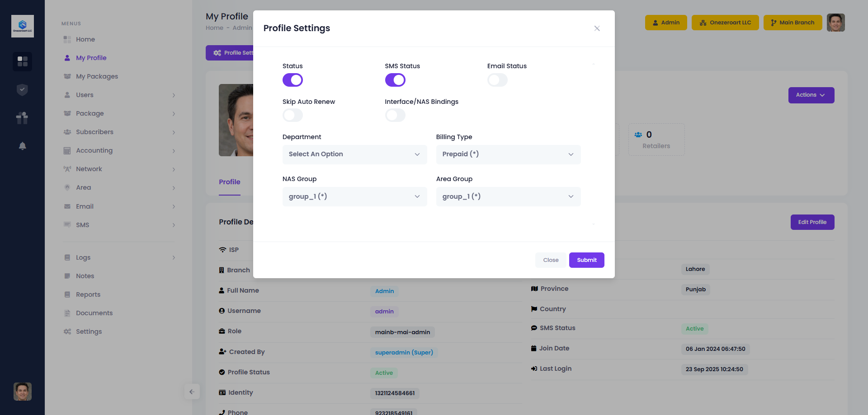The height and width of the screenshot is (415, 868).
Task: Click the Close button in dialog footer
Action: [551, 260]
